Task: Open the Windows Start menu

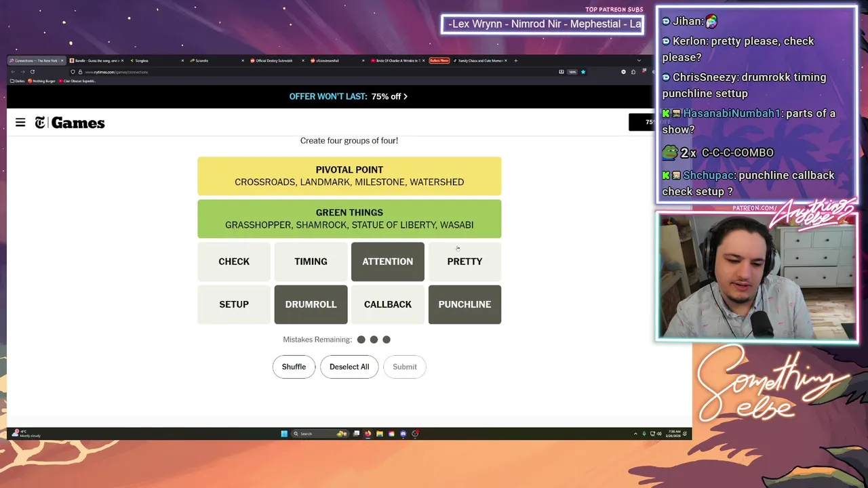Action: [284, 434]
